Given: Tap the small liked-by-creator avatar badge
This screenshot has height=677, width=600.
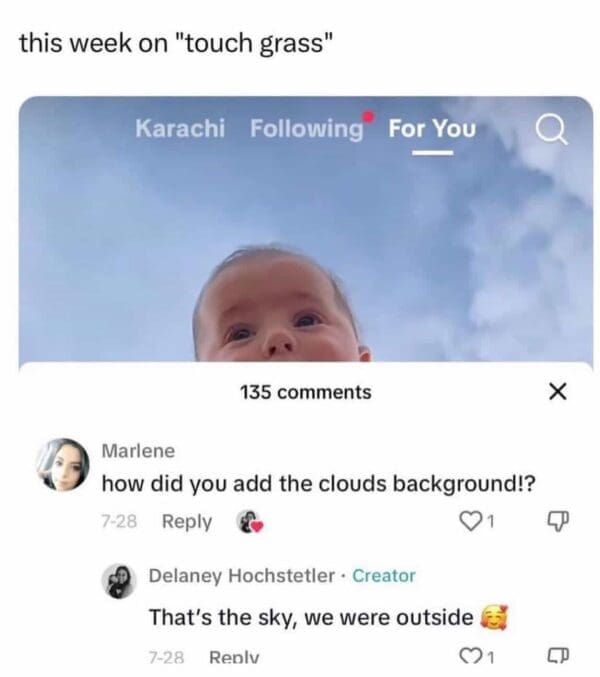Looking at the screenshot, I should coord(250,522).
